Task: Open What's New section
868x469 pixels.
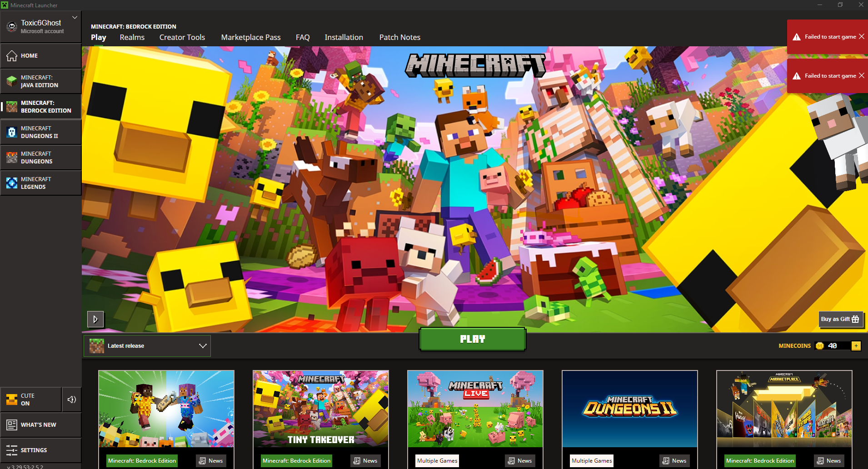Action: (x=41, y=425)
